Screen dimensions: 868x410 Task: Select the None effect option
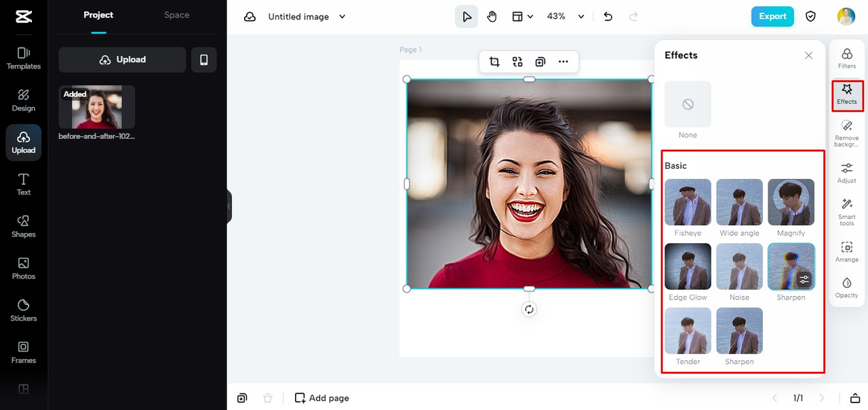[688, 104]
